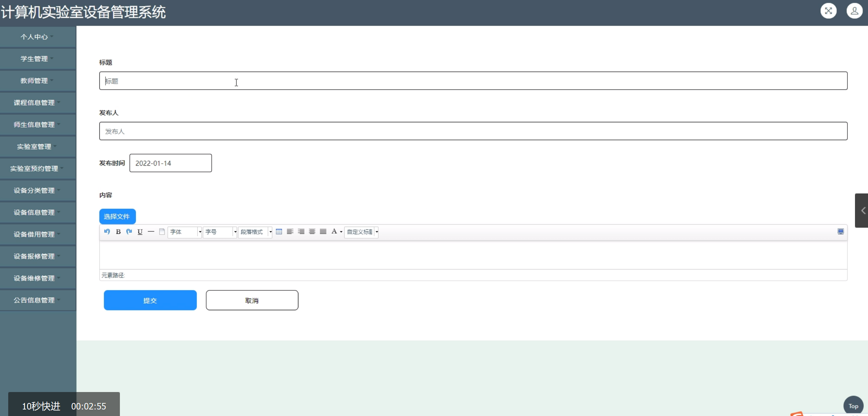Image resolution: width=868 pixels, height=416 pixels.
Task: Click the 选择文件 button
Action: click(117, 216)
